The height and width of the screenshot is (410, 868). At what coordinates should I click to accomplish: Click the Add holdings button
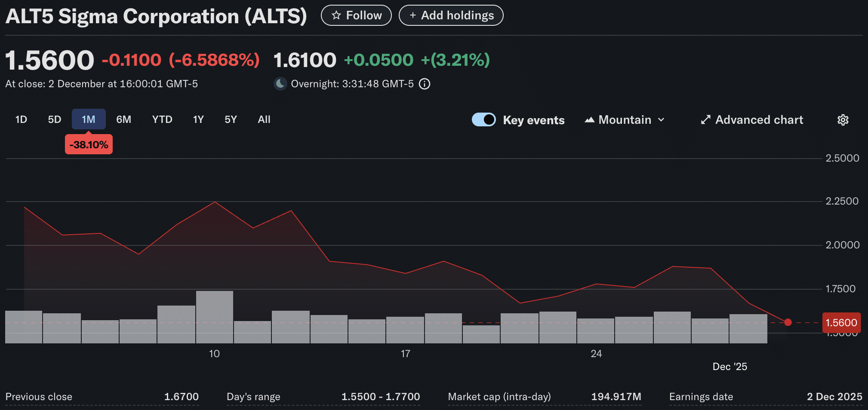pos(451,15)
